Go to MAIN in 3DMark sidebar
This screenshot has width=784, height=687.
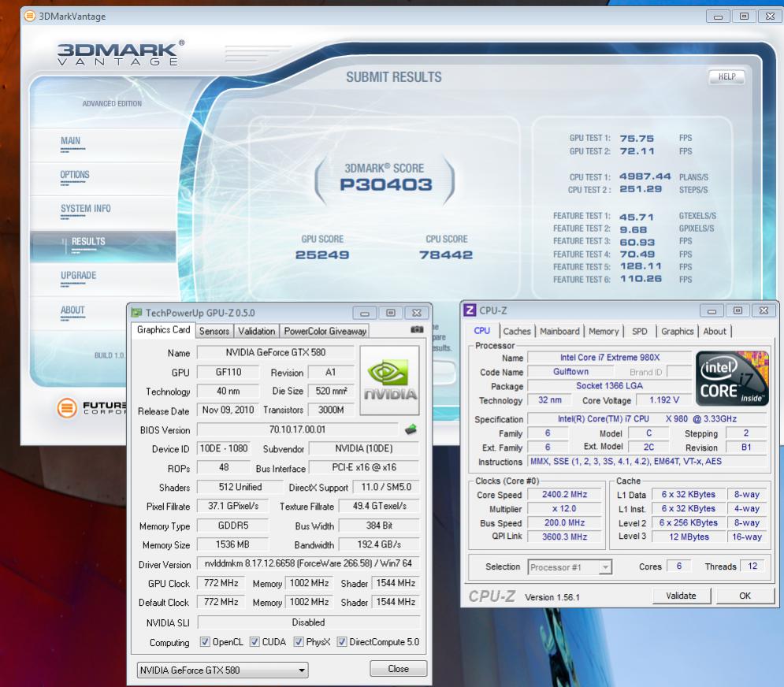(70, 141)
